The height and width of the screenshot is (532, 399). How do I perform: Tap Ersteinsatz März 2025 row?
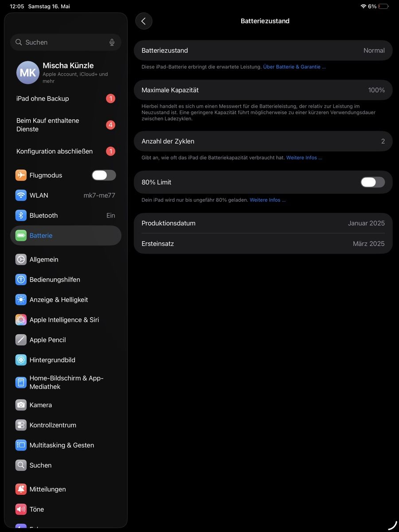pos(263,243)
